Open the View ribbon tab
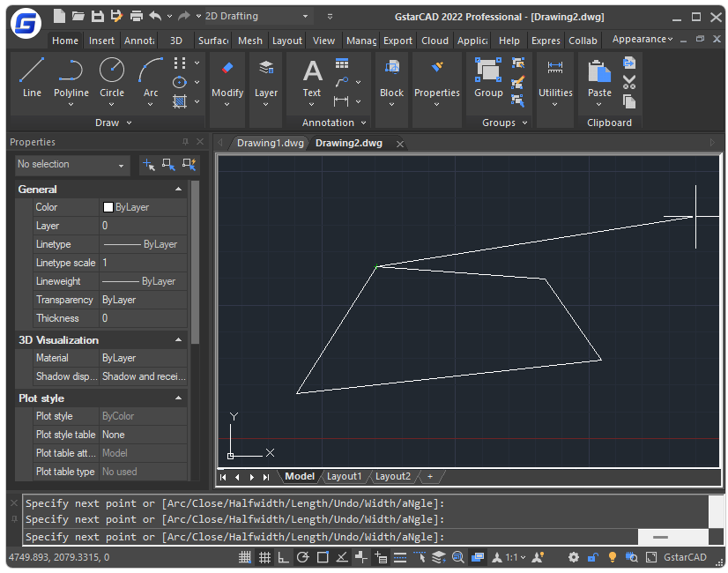728x573 pixels. click(323, 41)
